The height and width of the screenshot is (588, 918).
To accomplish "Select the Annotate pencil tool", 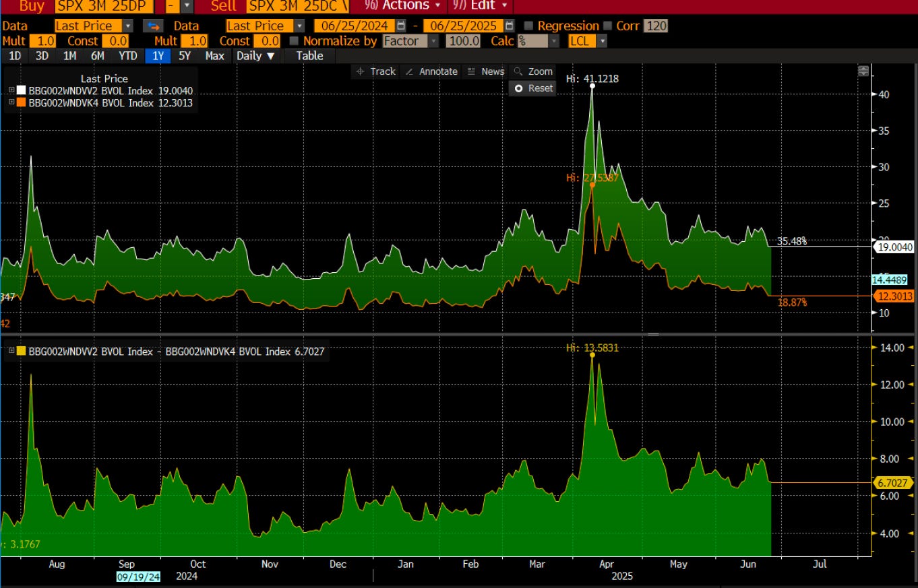I will tap(431, 71).
